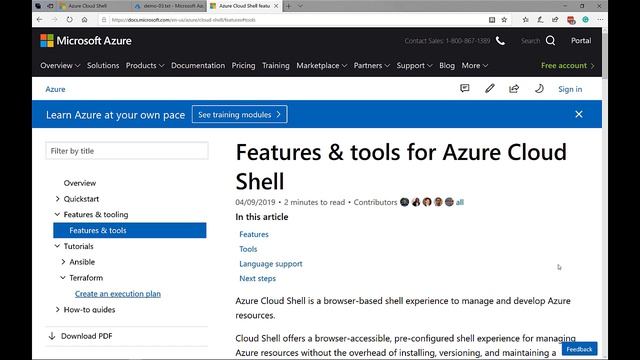Click Azure breadcrumb link
640x360 pixels.
click(55, 89)
